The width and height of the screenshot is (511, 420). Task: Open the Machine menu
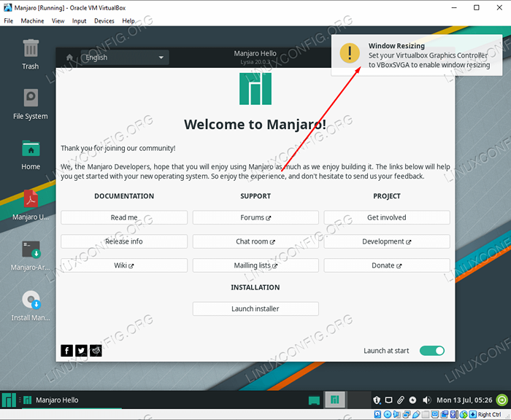32,21
